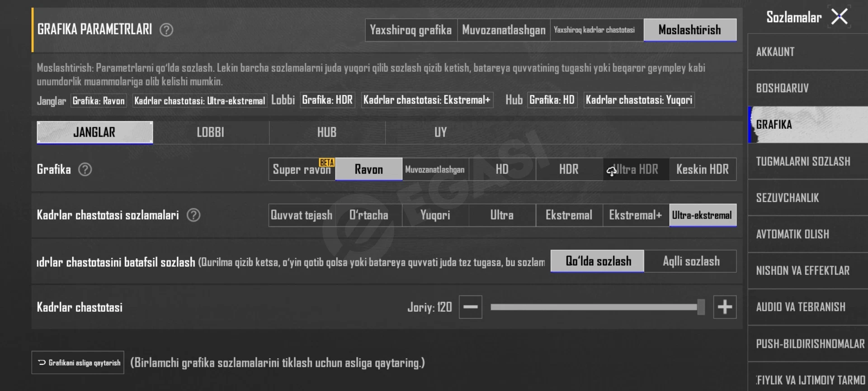Screen dimensions: 868x391
Task: Increase frame rate with plus button
Action: [x=725, y=307]
